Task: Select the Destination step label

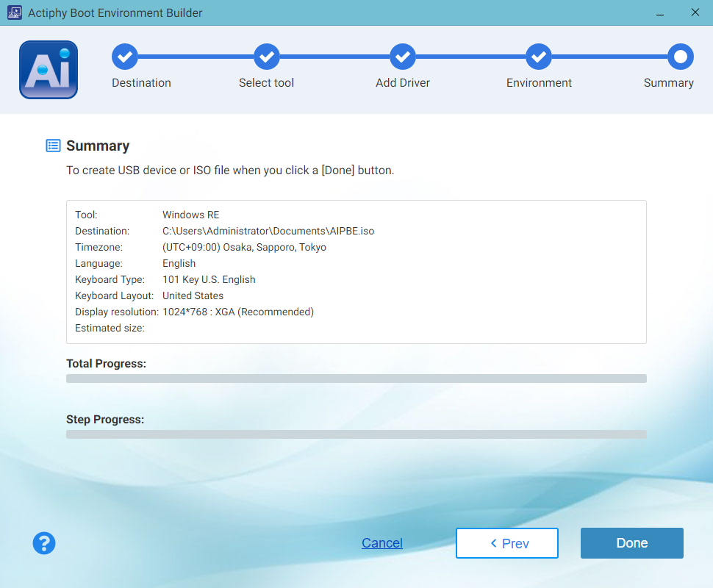Action: point(141,83)
